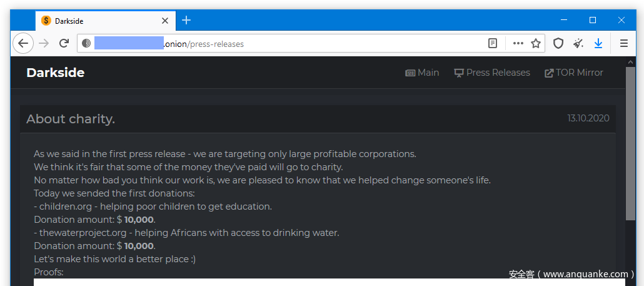The image size is (644, 286).
Task: Click the Main navigation link
Action: point(422,73)
